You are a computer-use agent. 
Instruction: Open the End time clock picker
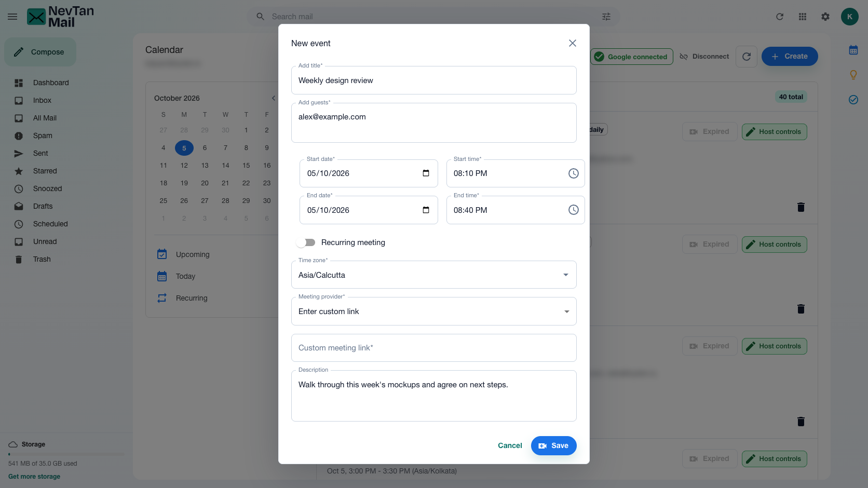(x=574, y=210)
